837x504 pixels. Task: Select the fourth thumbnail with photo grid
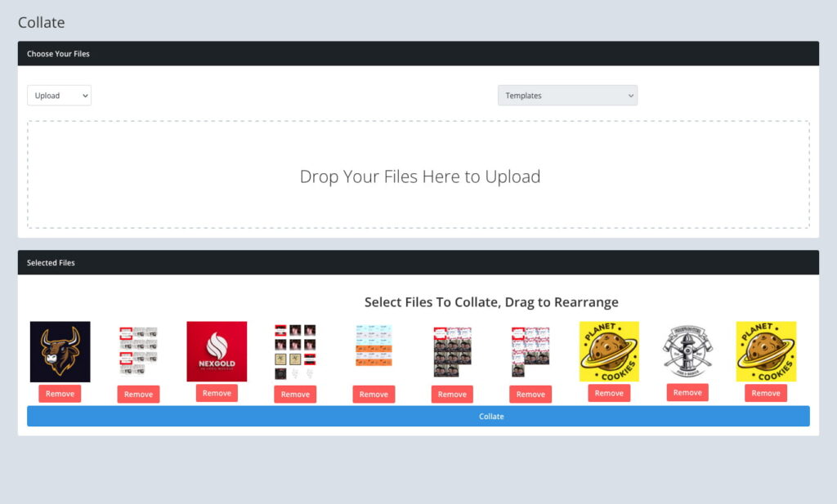pos(295,351)
